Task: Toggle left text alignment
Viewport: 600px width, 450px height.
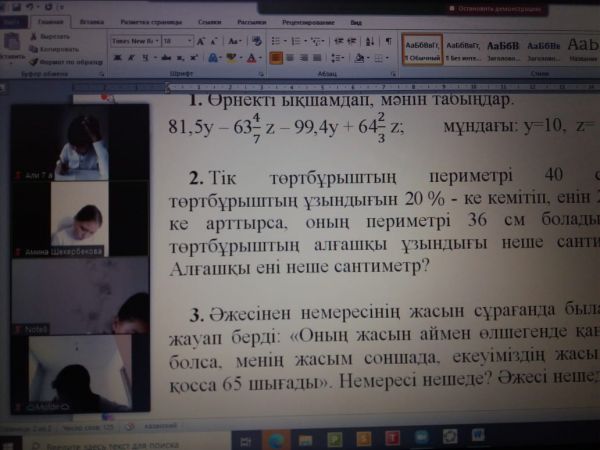Action: pyautogui.click(x=276, y=58)
